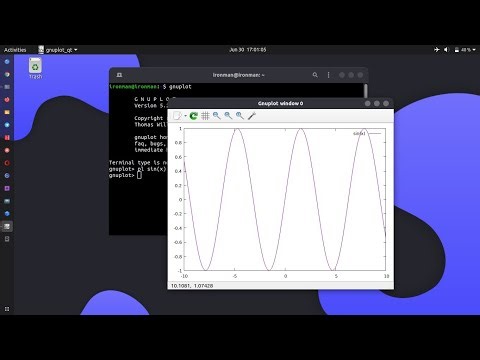480x360 pixels.
Task: Open gnuplot configuration with the wrench icon
Action: [x=252, y=116]
